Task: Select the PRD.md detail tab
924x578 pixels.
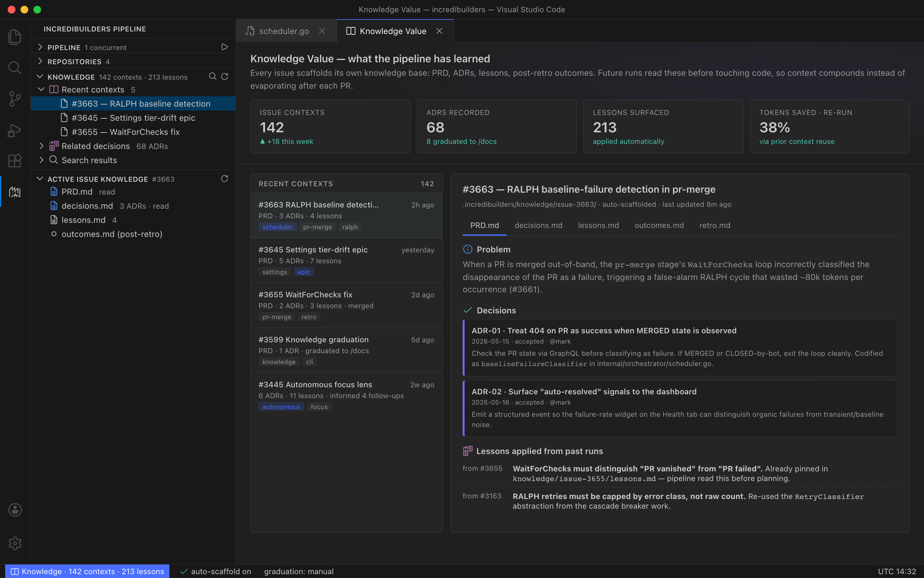Action: [484, 225]
